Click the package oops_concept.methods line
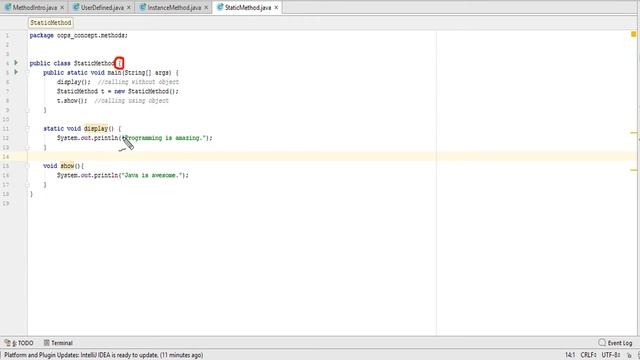The width and height of the screenshot is (640, 360). click(78, 36)
